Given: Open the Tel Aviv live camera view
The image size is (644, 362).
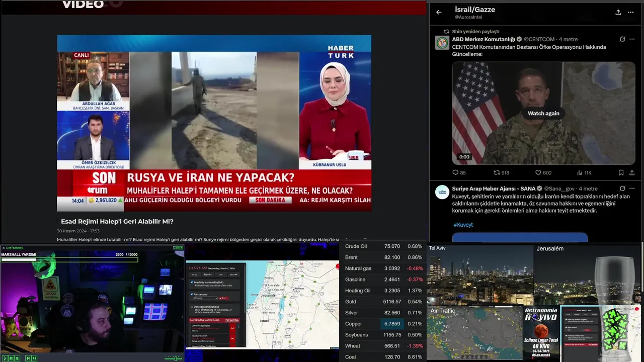Looking at the screenshot, I should point(480,274).
